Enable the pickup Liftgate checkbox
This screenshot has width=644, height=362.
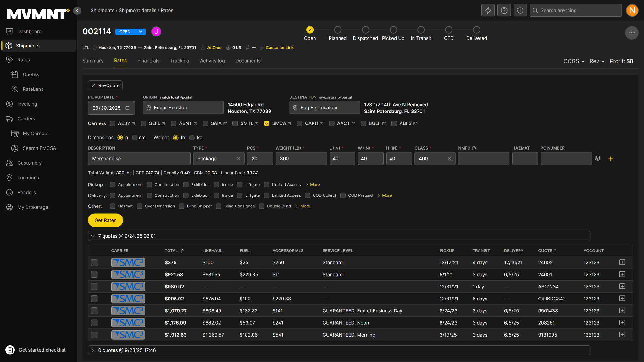(x=240, y=185)
